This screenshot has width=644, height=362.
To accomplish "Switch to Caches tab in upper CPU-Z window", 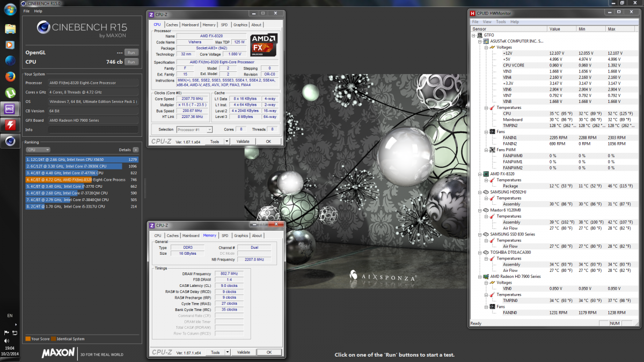I will [172, 25].
